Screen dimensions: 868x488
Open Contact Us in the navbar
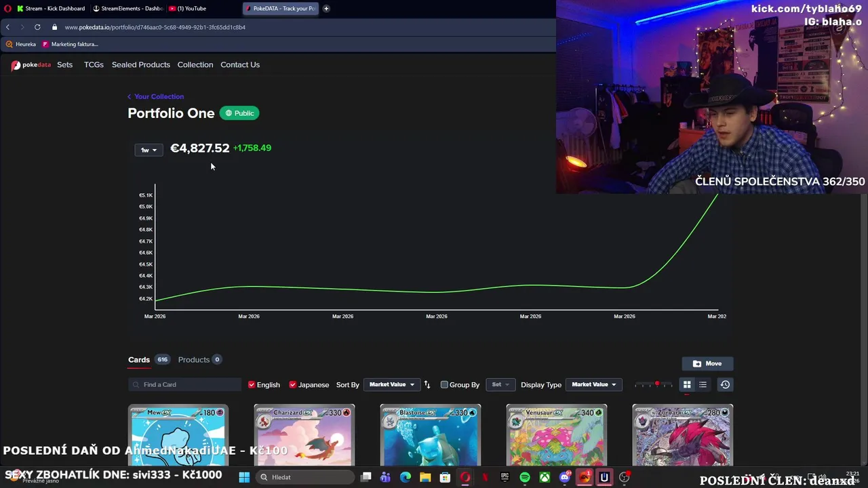coord(240,64)
